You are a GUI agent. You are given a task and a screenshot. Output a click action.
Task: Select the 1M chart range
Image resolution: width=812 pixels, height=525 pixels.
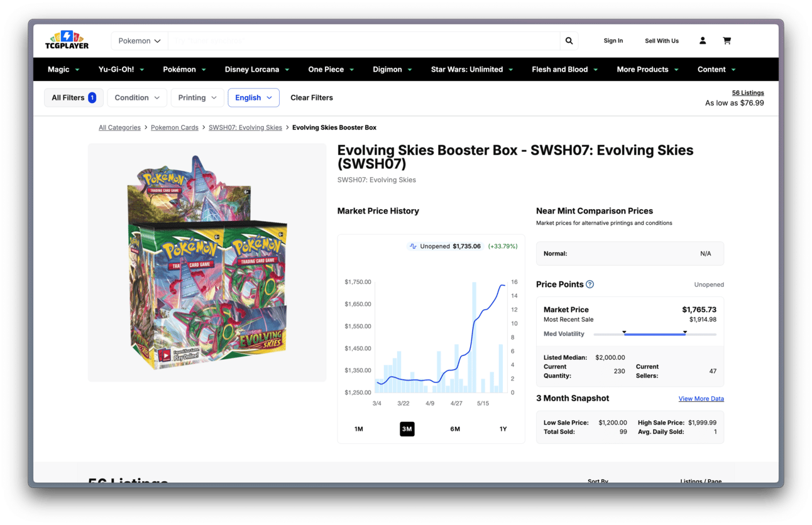tap(359, 429)
